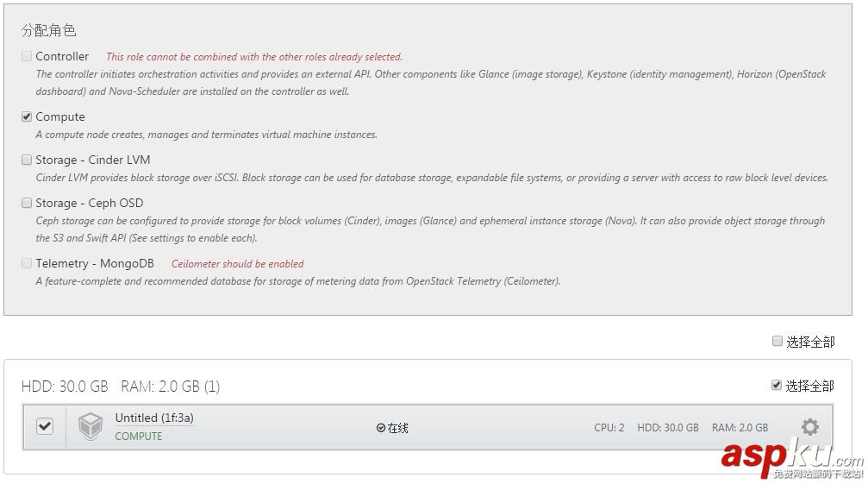Click the disabled Controller role checkbox
Image resolution: width=868 pixels, height=484 pixels.
point(27,56)
